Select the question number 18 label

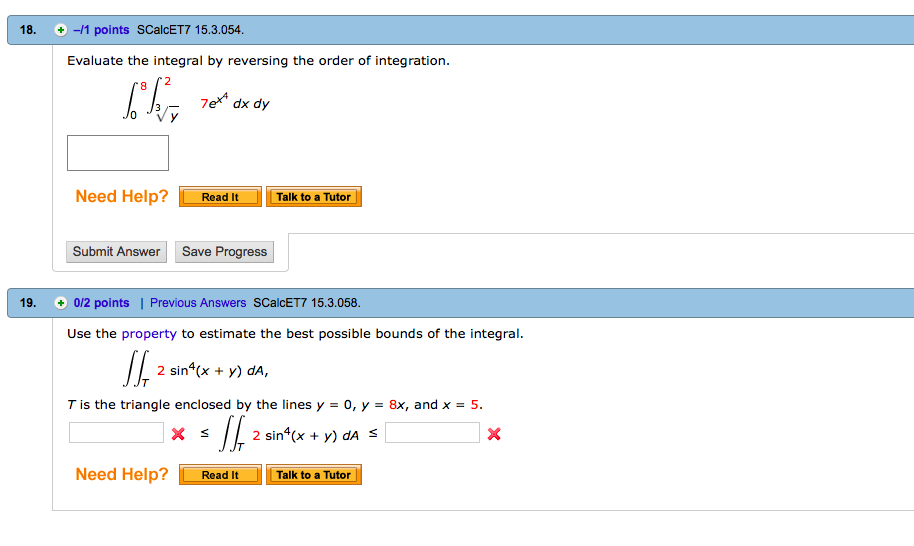tap(28, 30)
